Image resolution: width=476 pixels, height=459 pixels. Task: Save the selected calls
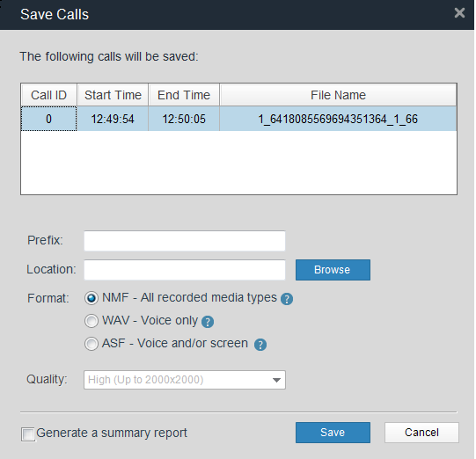click(333, 433)
